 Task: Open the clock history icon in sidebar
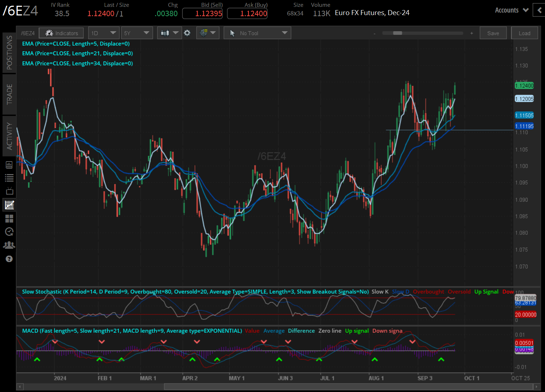tap(9, 232)
